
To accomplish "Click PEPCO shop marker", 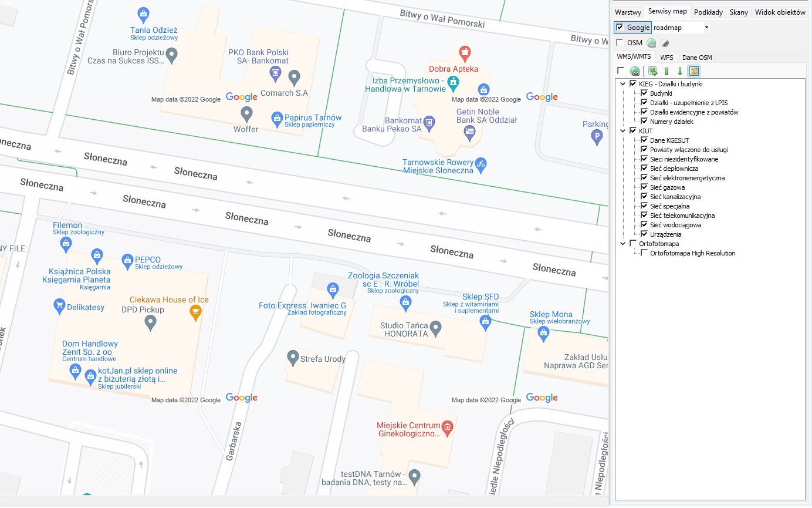I will 127,260.
